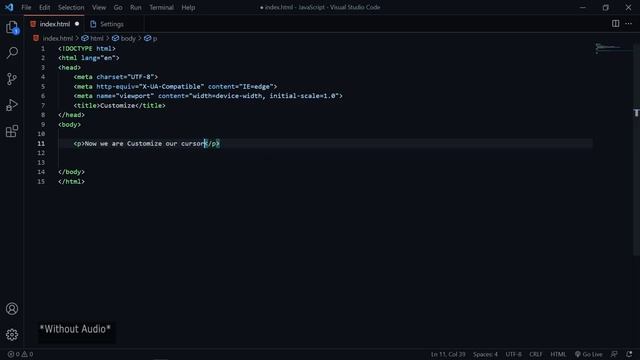Open the Terminal menu
640x360 pixels.
click(161, 7)
